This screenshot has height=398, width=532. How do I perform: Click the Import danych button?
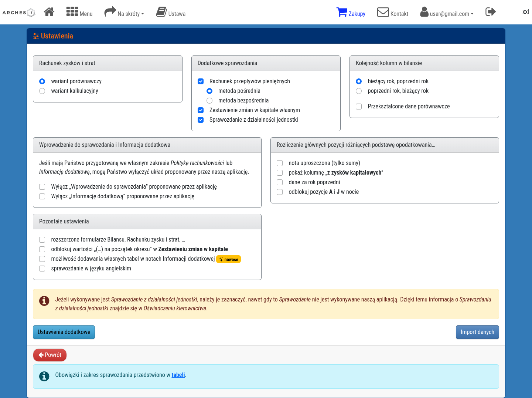(477, 332)
